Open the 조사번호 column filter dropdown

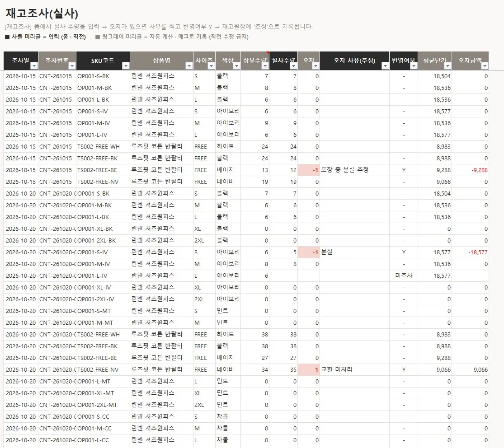click(72, 66)
